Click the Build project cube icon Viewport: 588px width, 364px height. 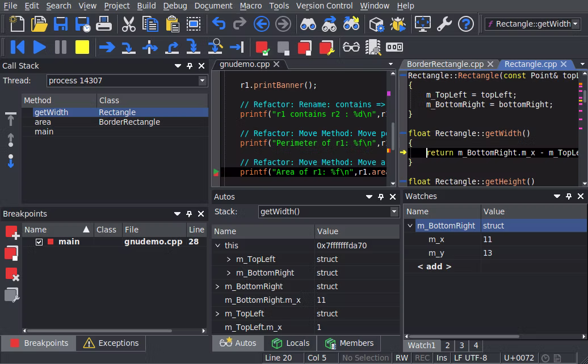pyautogui.click(x=376, y=24)
